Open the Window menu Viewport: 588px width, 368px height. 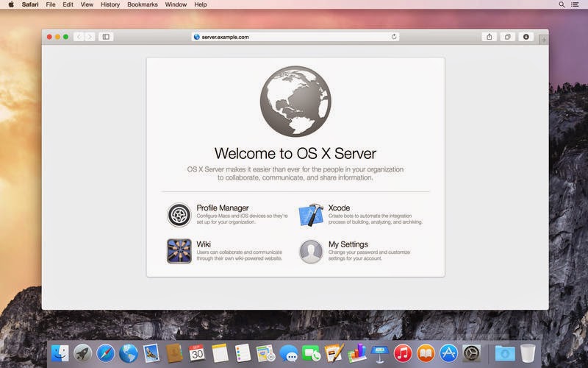pyautogui.click(x=176, y=4)
